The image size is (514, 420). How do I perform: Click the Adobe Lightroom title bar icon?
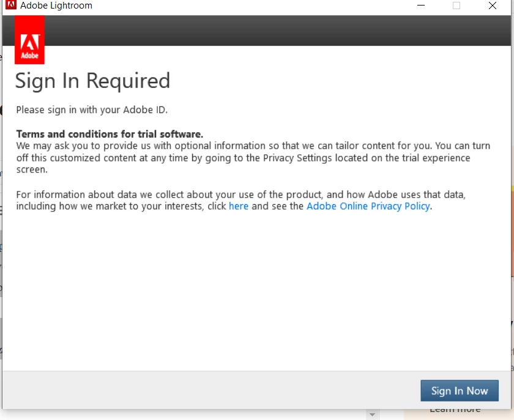point(11,5)
